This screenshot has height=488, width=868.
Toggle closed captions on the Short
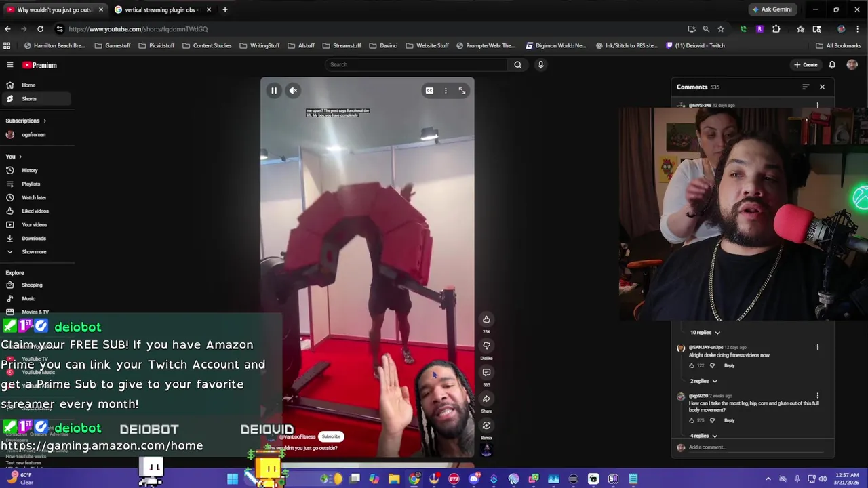[429, 90]
